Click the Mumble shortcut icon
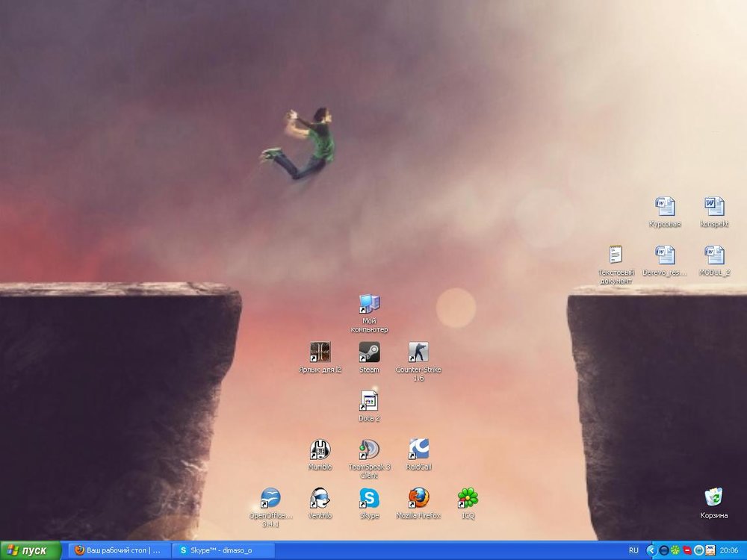Image resolution: width=747 pixels, height=560 pixels. point(320,449)
